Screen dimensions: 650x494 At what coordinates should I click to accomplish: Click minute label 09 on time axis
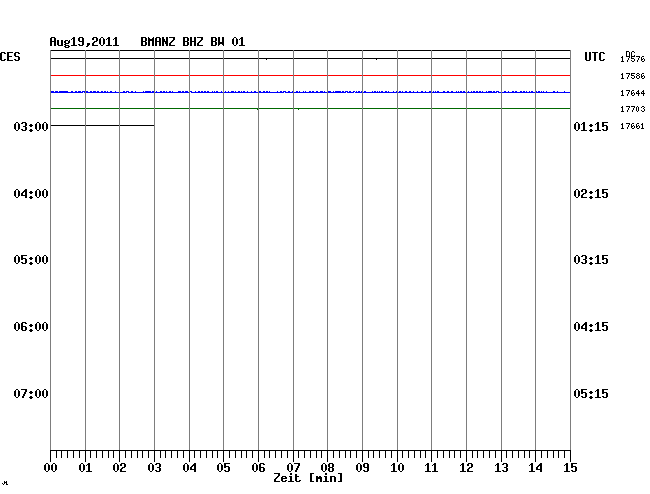coord(362,468)
